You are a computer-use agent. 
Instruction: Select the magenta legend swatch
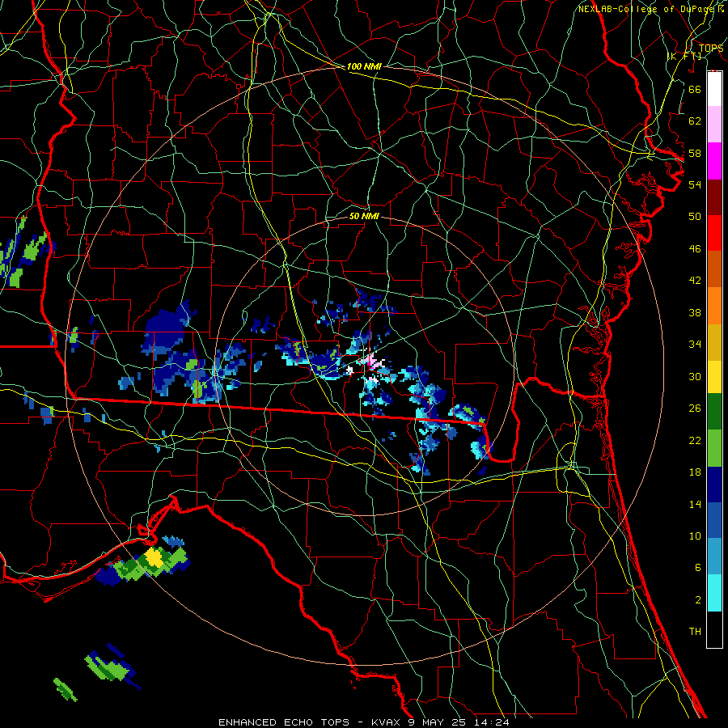[x=714, y=161]
